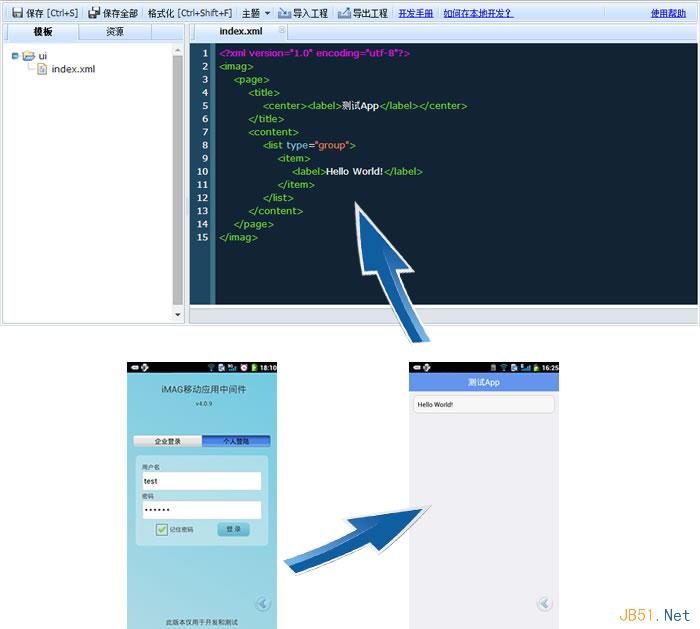The image size is (700, 629).
Task: Tap the battery icon in 16:25 phone status bar
Action: click(x=536, y=368)
